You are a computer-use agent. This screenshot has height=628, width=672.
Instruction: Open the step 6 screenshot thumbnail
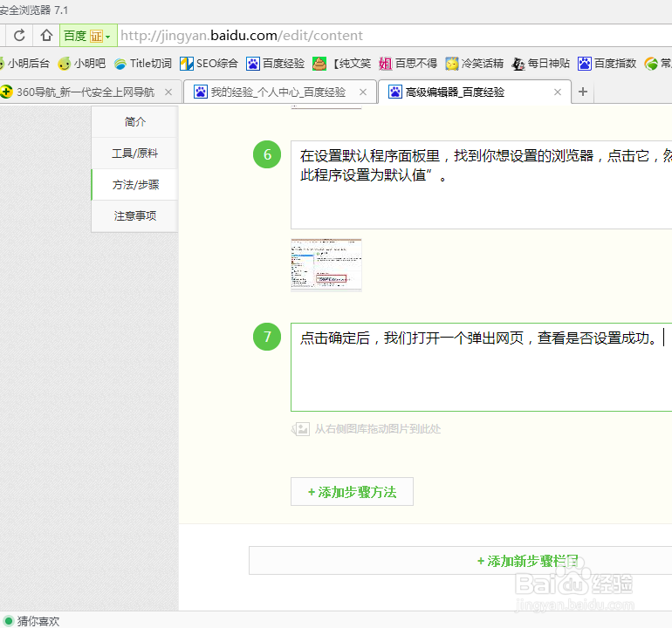click(x=326, y=265)
